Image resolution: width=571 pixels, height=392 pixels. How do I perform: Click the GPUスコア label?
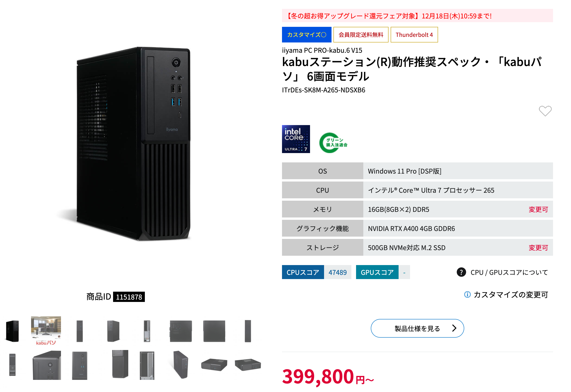[377, 272]
